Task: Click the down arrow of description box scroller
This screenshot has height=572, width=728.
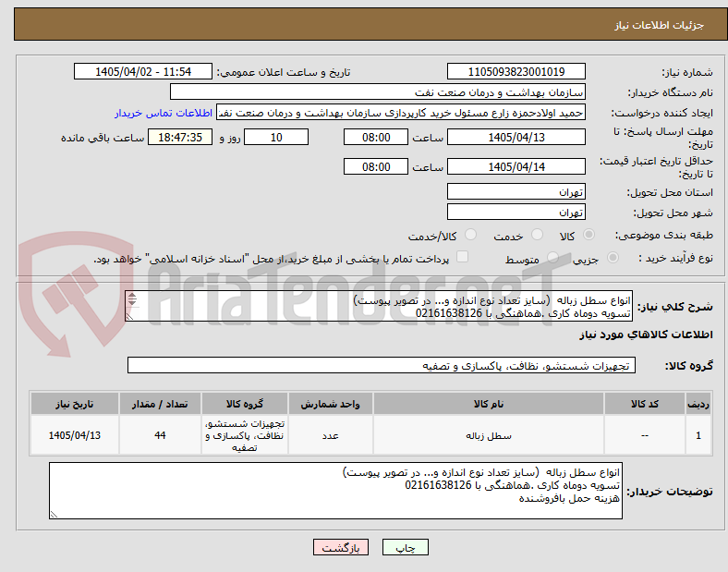Action: coord(132,303)
